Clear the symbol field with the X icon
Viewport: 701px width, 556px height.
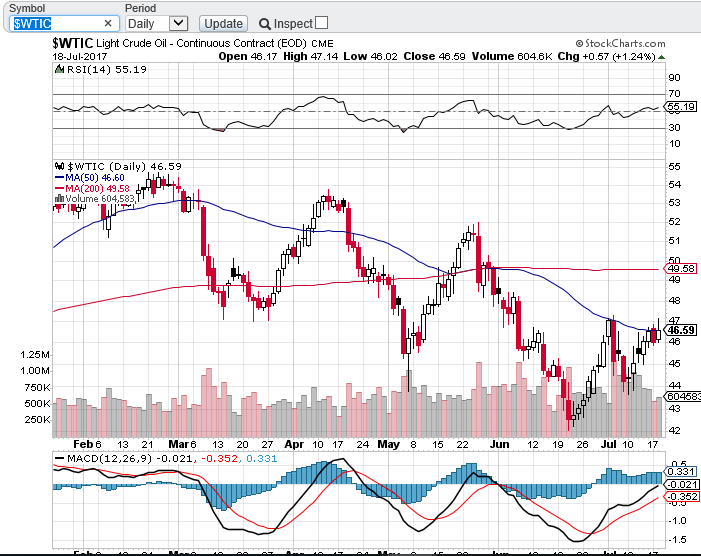point(108,23)
